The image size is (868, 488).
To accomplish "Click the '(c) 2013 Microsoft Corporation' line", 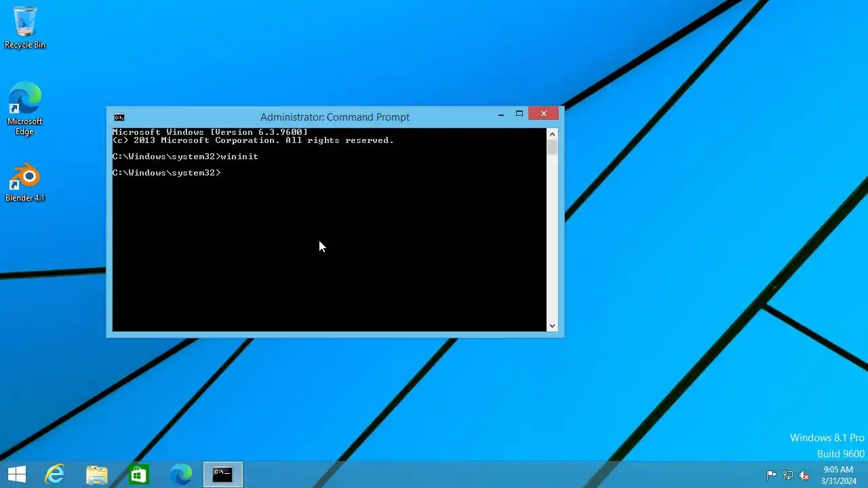I will coord(253,140).
